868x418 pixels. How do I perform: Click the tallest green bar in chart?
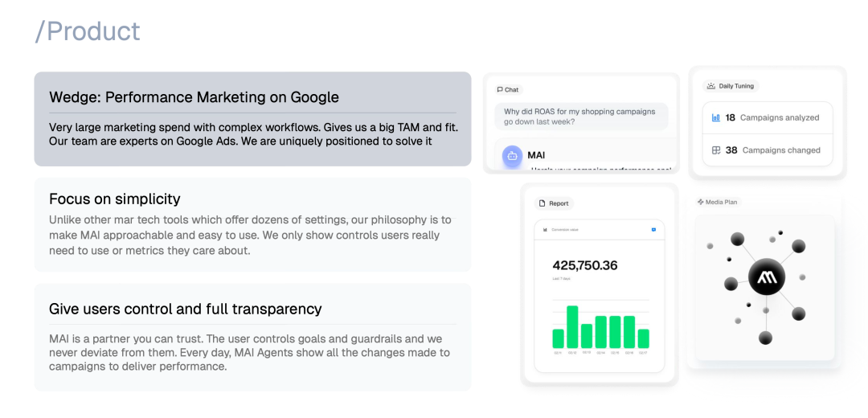coord(572,326)
